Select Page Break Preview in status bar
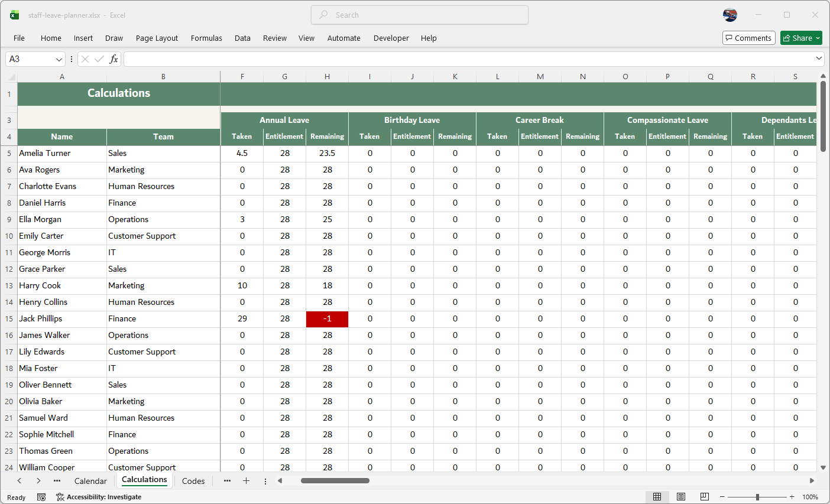Screen dimensions: 830x504 pos(705,496)
